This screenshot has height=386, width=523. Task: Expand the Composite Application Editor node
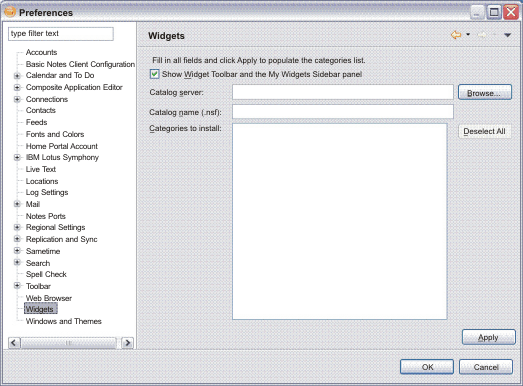coord(17,87)
